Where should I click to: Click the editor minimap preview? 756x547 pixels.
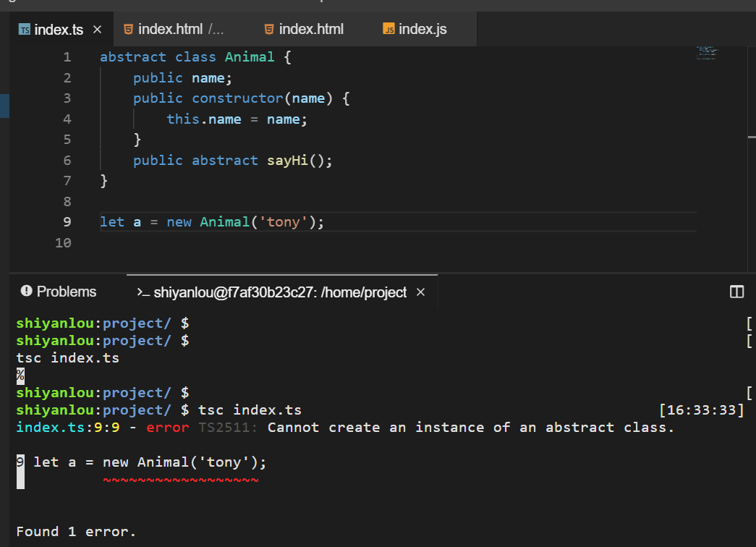coord(708,53)
